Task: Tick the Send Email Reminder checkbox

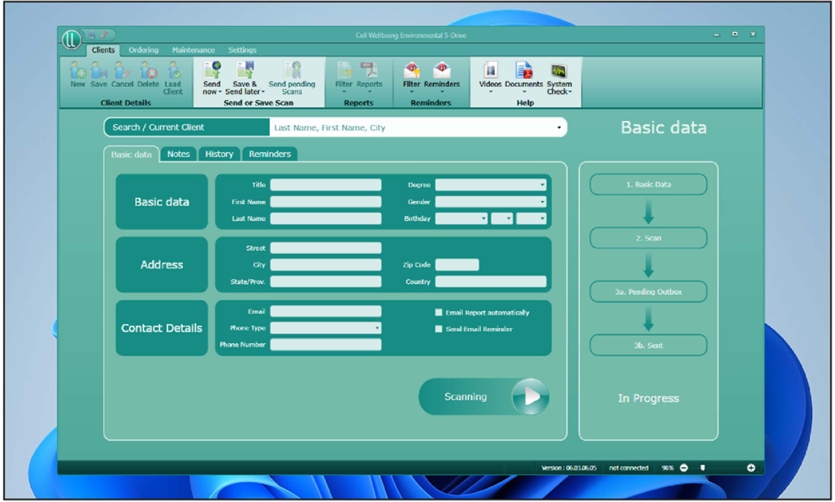Action: tap(439, 329)
